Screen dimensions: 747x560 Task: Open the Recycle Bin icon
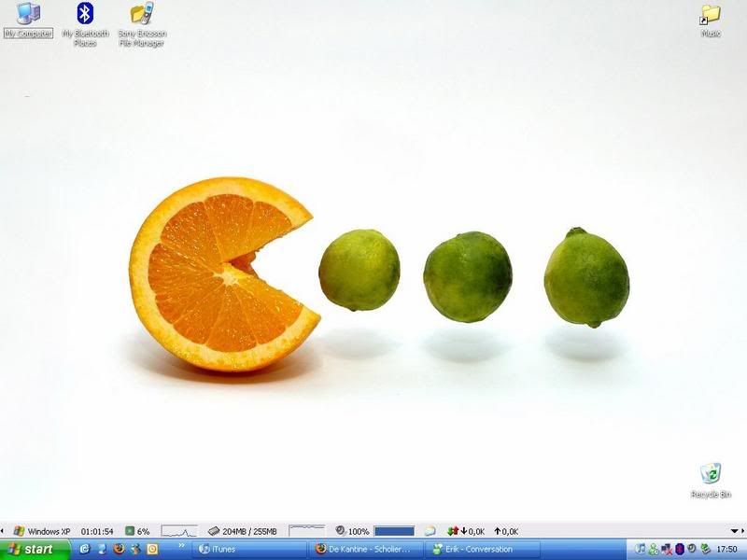[x=711, y=480]
